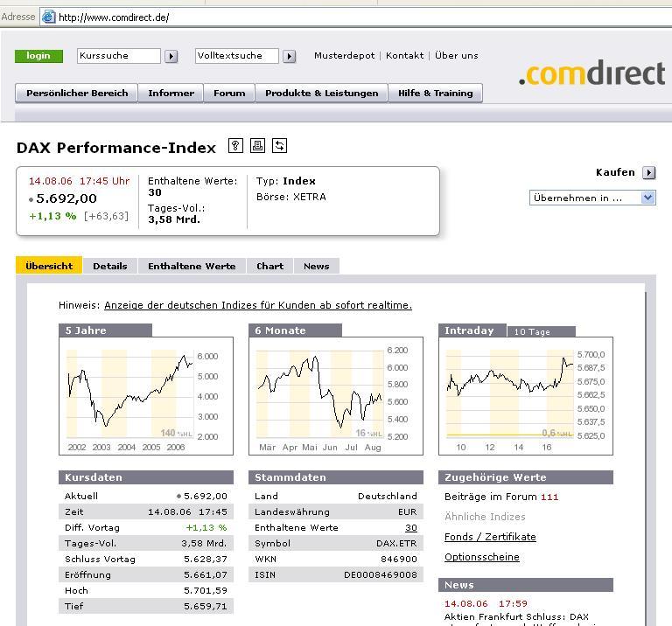This screenshot has width=672, height=626.
Task: Click the Landeswährung value EUR
Action: coord(407,511)
